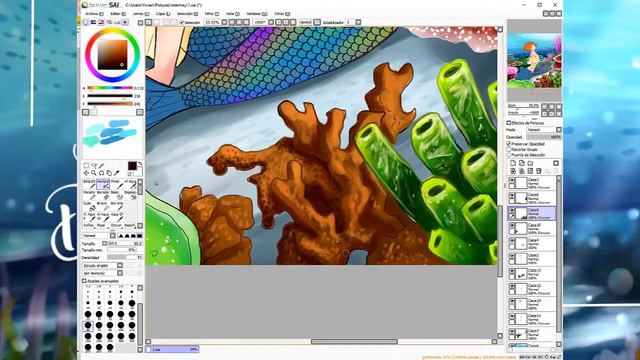640x360 pixels.
Task: Select the rotate canvas tool
Action: (101, 173)
